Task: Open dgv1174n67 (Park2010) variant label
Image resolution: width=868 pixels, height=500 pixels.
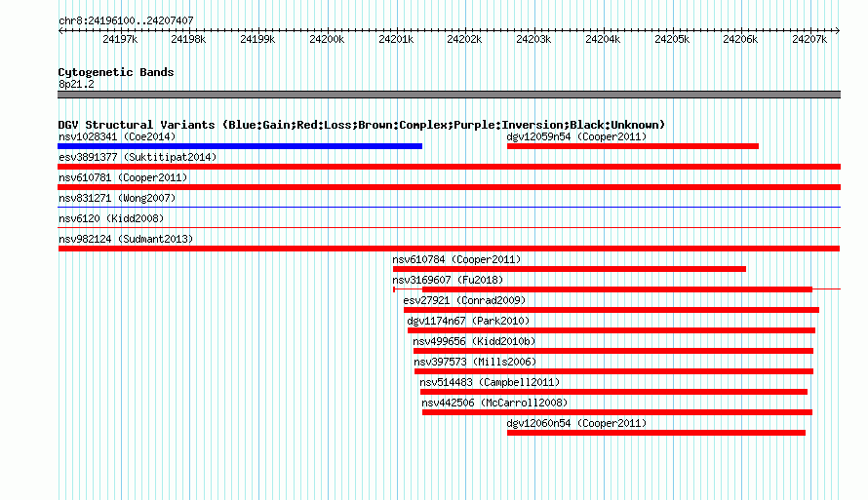Action: (x=468, y=321)
